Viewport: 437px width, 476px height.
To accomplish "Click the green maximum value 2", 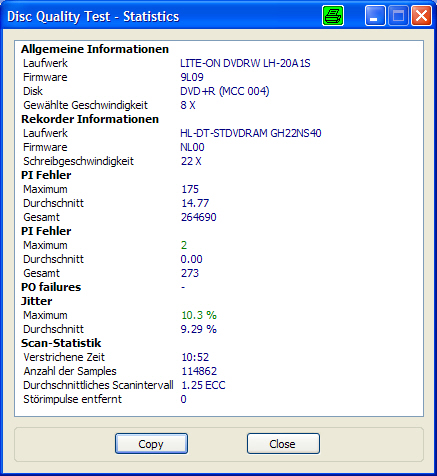I will click(x=184, y=245).
